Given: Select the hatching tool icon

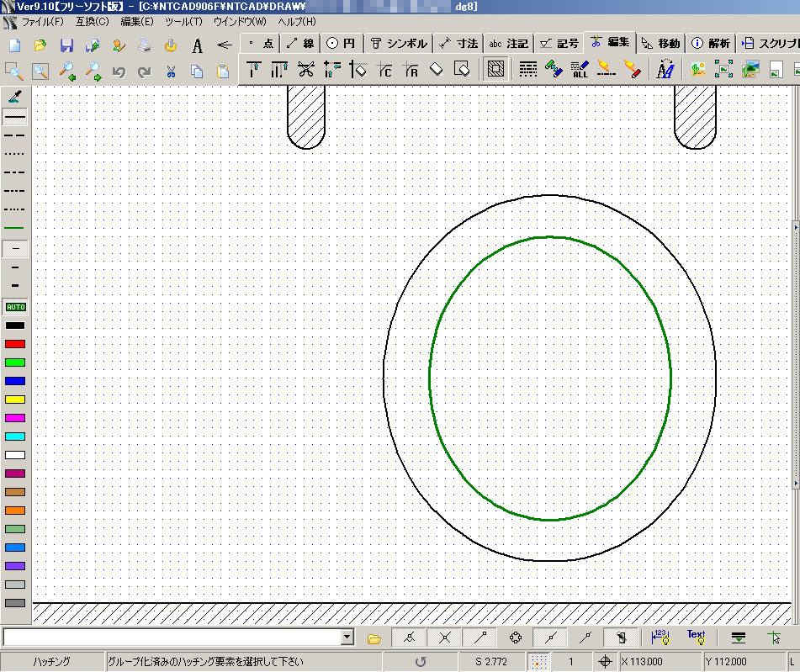Looking at the screenshot, I should [x=495, y=69].
